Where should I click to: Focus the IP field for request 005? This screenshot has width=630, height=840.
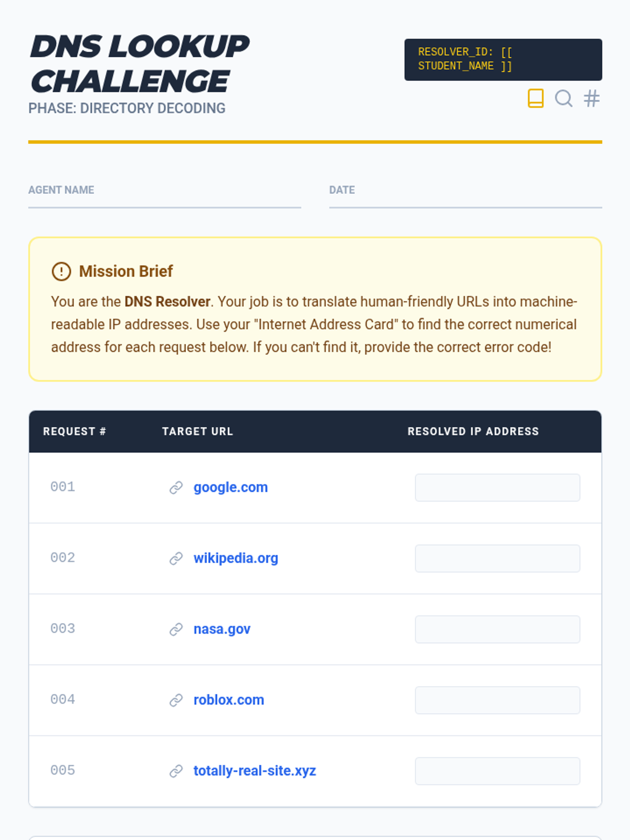(497, 771)
